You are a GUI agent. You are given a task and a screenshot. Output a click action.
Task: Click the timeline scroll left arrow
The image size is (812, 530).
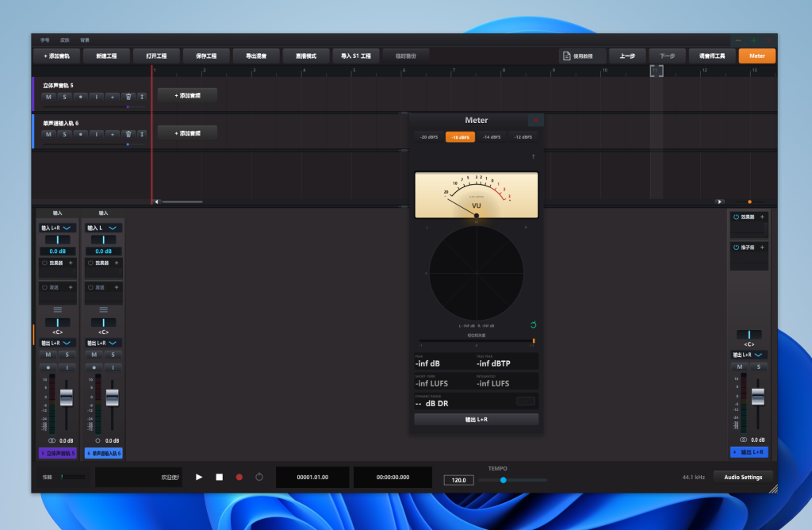[x=156, y=202]
